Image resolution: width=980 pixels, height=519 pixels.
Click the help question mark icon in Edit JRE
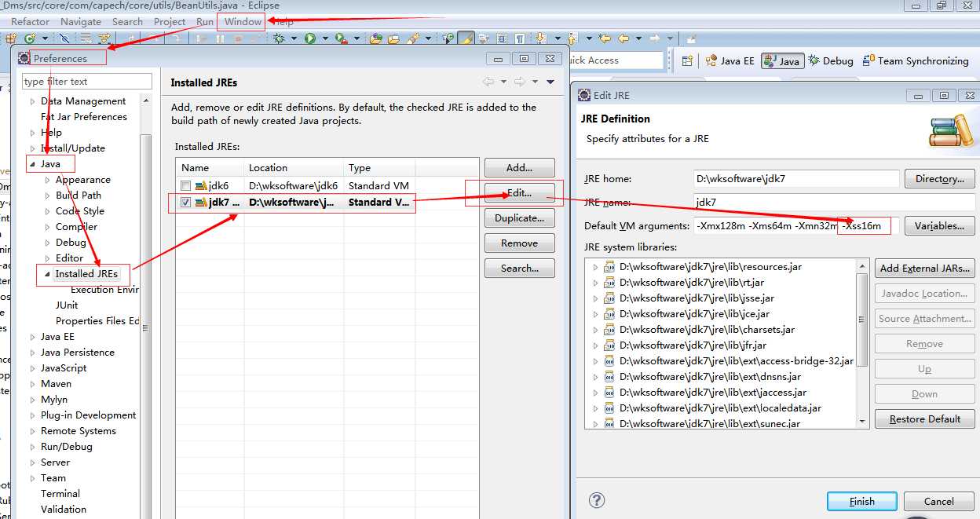pyautogui.click(x=597, y=500)
